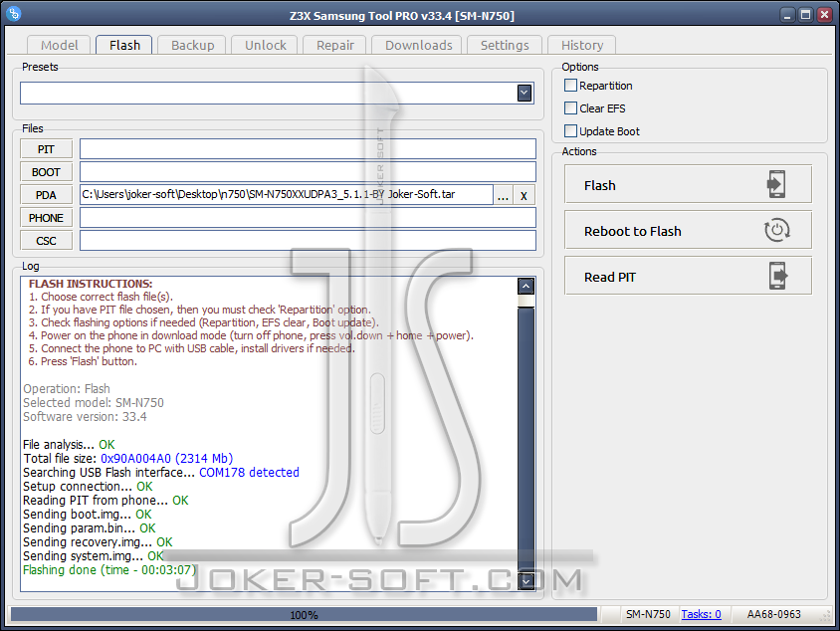Click the BOOT file path field

[308, 172]
